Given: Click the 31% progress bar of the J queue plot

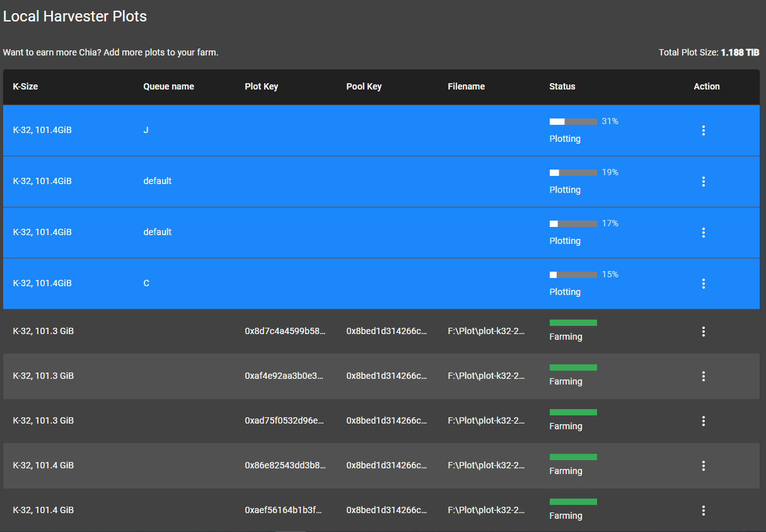Looking at the screenshot, I should point(573,121).
